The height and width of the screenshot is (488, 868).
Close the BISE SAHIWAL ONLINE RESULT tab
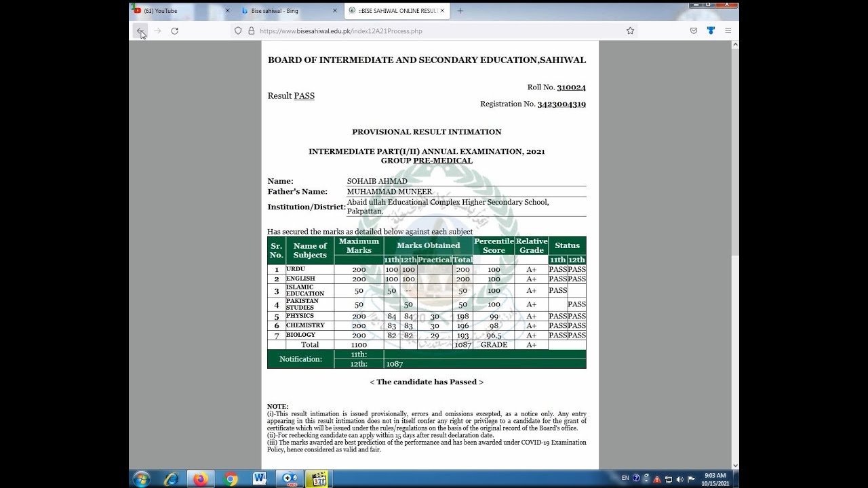[443, 11]
